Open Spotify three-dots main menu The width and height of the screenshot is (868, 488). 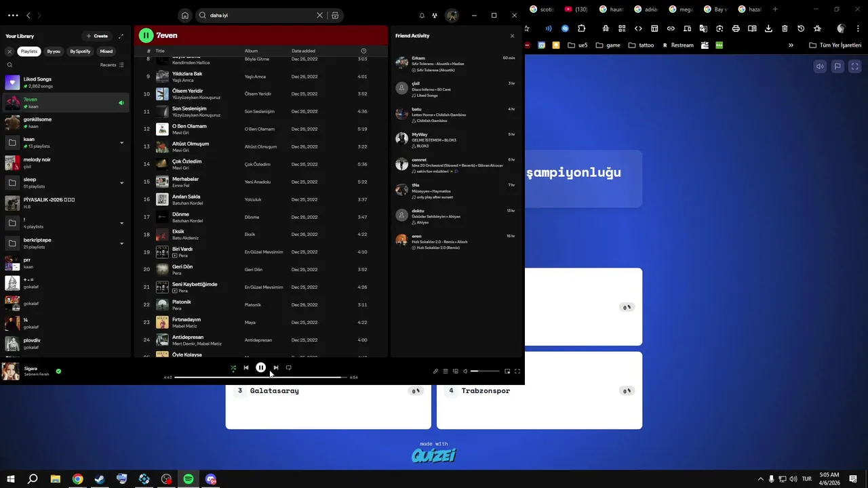[13, 15]
